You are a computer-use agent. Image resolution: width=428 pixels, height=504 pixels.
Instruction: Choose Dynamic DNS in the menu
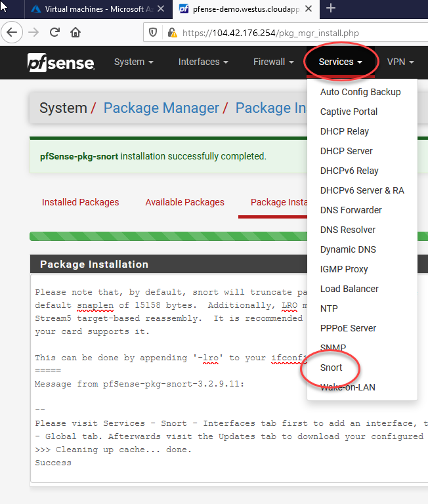348,249
